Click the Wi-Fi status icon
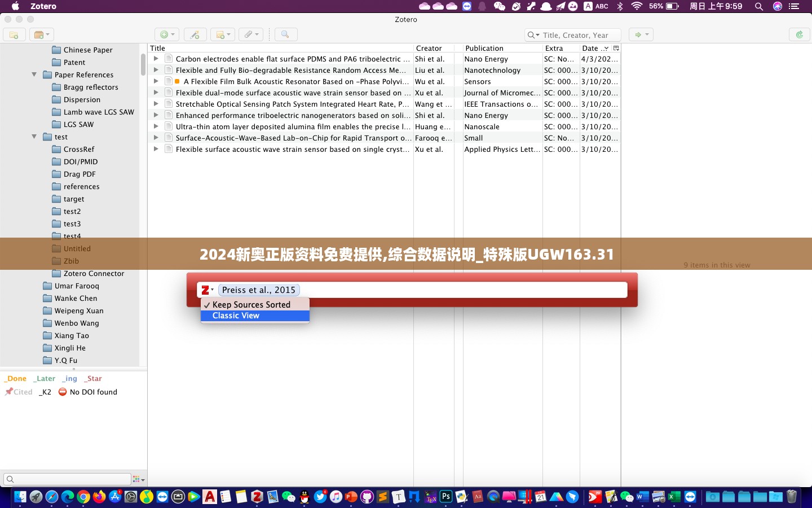 pos(637,6)
